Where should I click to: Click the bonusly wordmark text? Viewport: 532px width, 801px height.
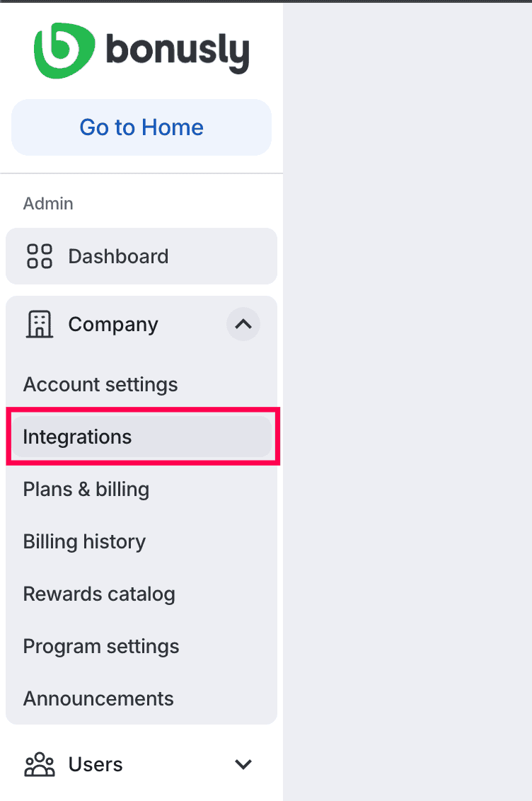pyautogui.click(x=177, y=52)
